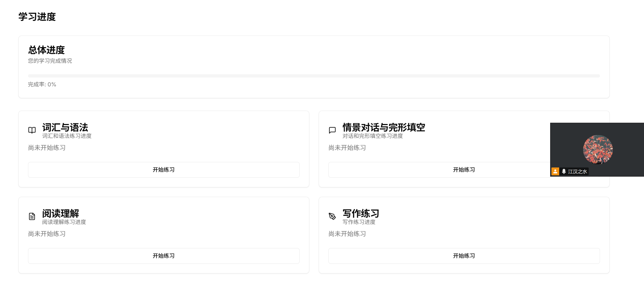Select the 情景对话与完形填空 heading
The image size is (644, 297).
(384, 128)
